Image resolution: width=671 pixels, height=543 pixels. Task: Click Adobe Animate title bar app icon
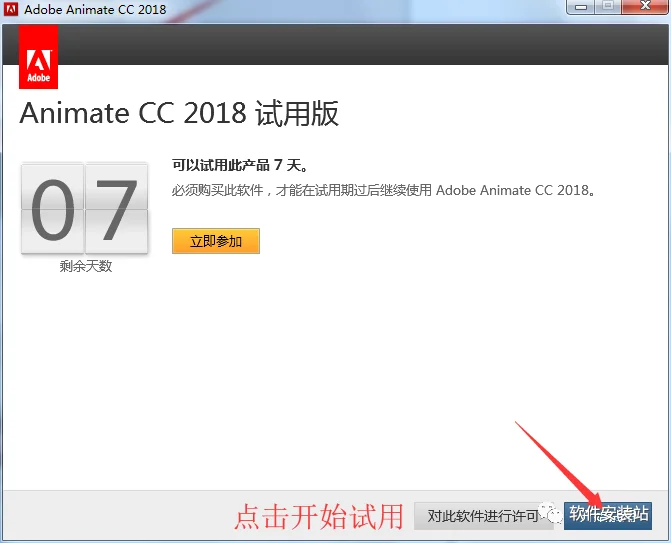pos(11,9)
